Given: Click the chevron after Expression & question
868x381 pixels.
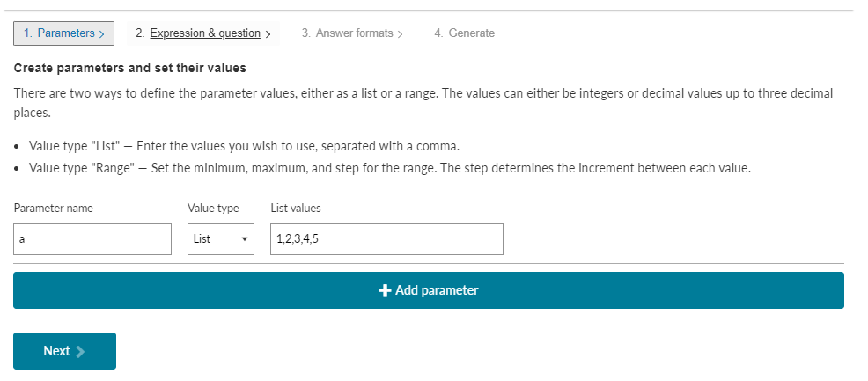Looking at the screenshot, I should (267, 33).
